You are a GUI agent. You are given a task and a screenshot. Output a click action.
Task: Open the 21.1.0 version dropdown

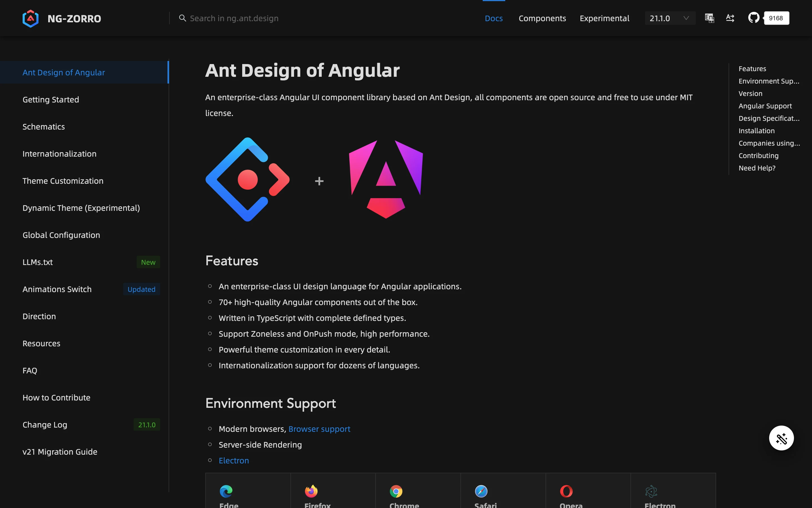tap(670, 18)
